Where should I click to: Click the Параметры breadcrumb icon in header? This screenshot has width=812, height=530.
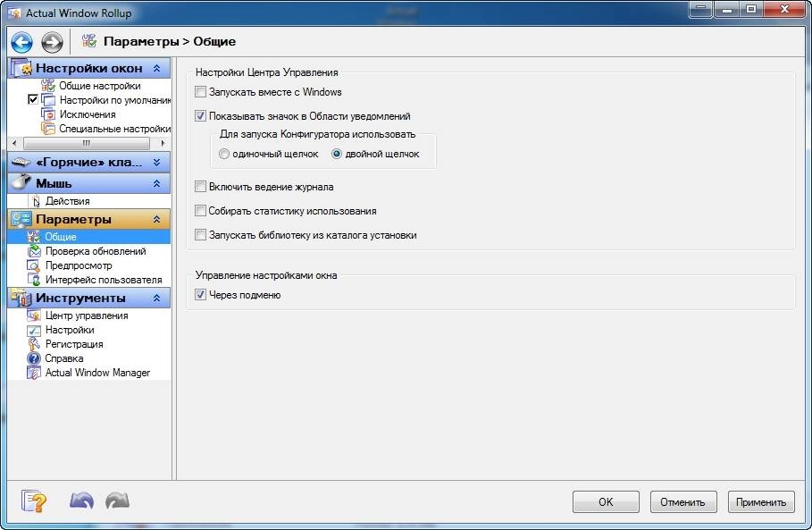(x=89, y=41)
